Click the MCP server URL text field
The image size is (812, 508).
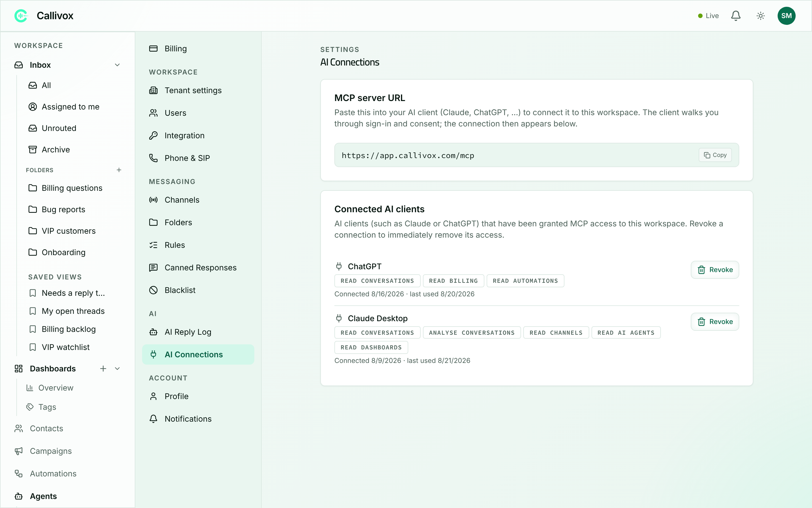pos(537,155)
